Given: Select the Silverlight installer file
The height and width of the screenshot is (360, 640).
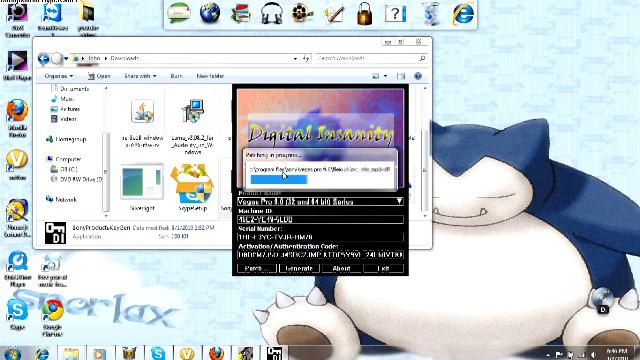Looking at the screenshot, I should pos(142,188).
